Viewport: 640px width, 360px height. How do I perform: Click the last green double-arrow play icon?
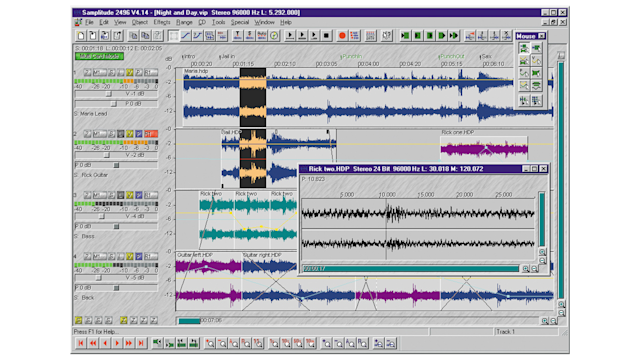click(x=453, y=36)
